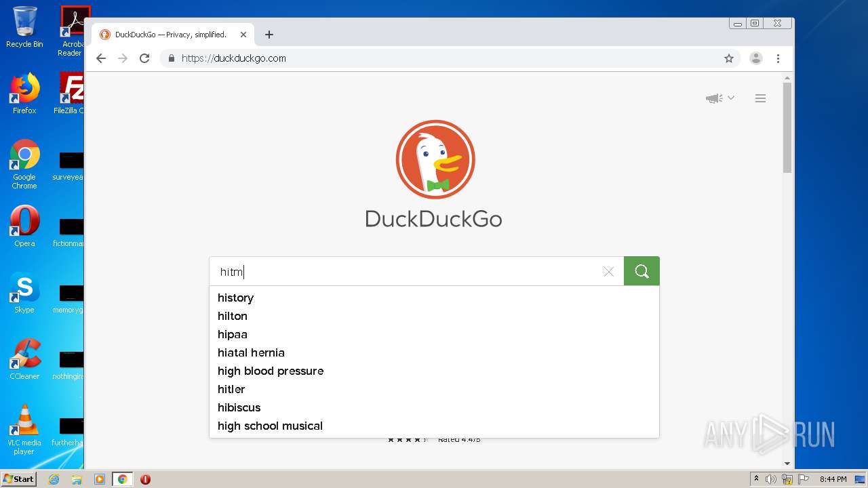Open the Windows Start menu

tap(19, 479)
